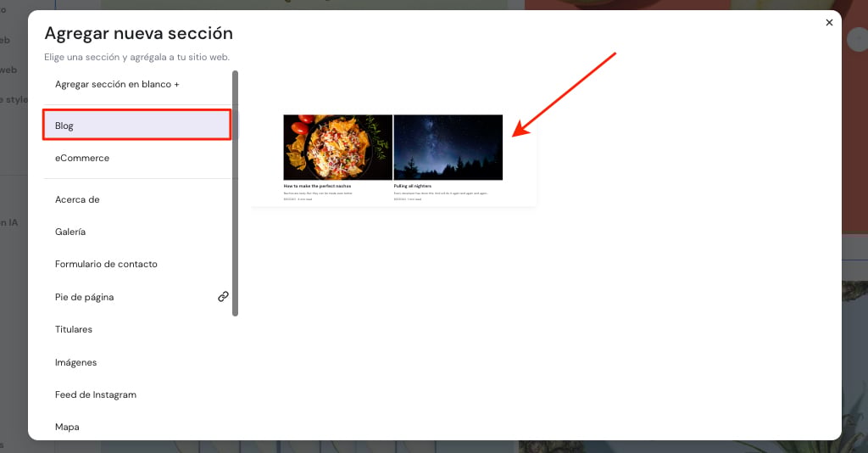Viewport: 868px width, 453px height.
Task: Click the 'Pulling all nighters' post title
Action: coord(413,186)
